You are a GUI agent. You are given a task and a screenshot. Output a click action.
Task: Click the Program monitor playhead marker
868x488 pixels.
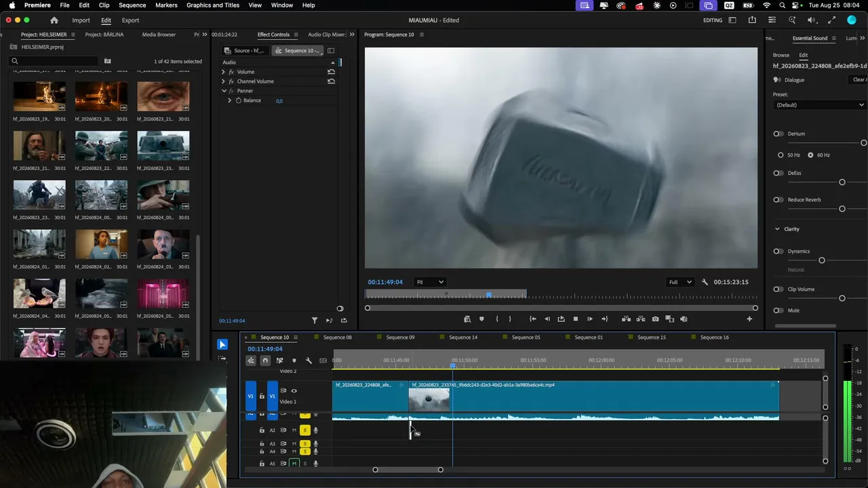pos(489,295)
